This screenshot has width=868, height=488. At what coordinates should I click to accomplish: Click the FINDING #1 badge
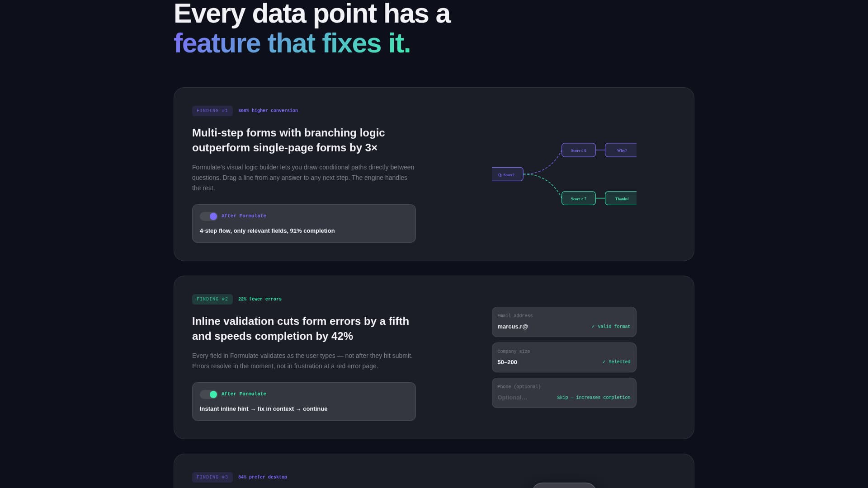point(212,111)
